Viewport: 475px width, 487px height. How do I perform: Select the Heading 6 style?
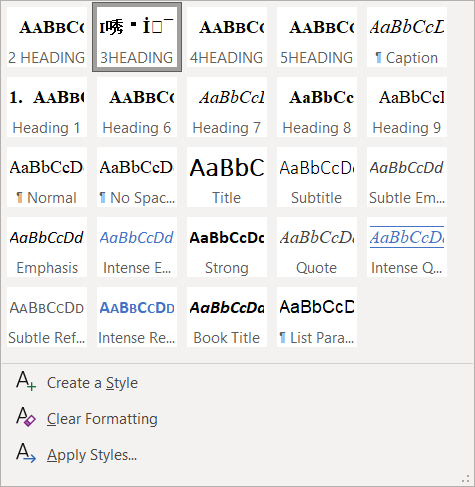click(137, 107)
